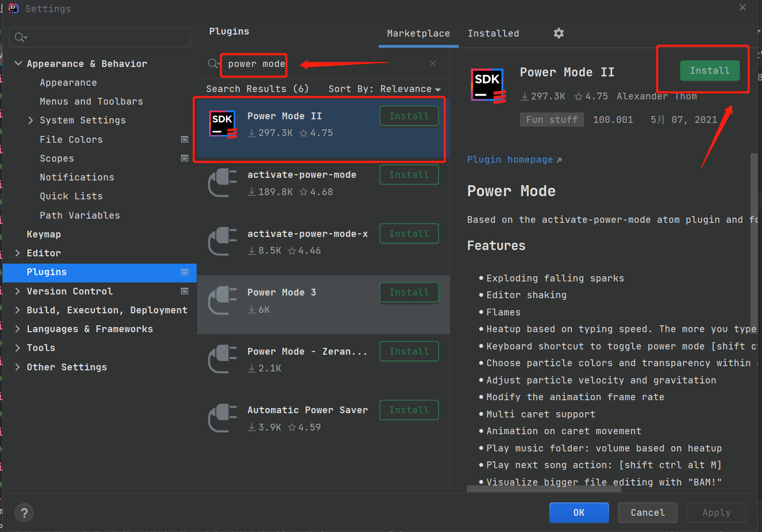Click the IntelliJ logo in the title bar
Image resolution: width=762 pixels, height=532 pixels.
tap(14, 8)
